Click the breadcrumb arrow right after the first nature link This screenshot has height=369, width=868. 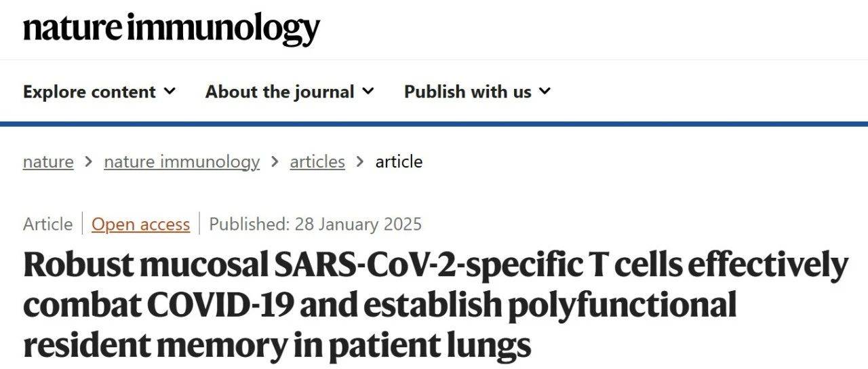(89, 161)
